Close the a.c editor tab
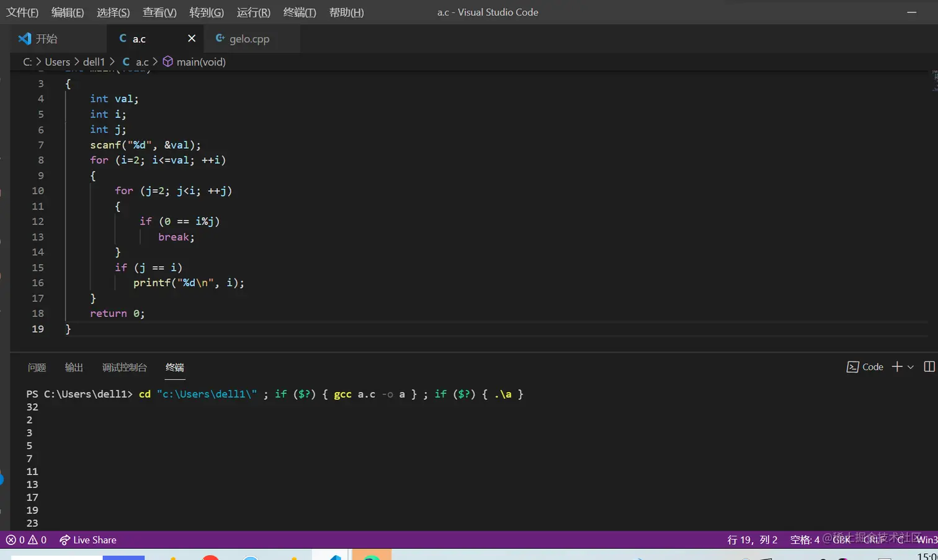The height and width of the screenshot is (560, 938). pos(192,38)
